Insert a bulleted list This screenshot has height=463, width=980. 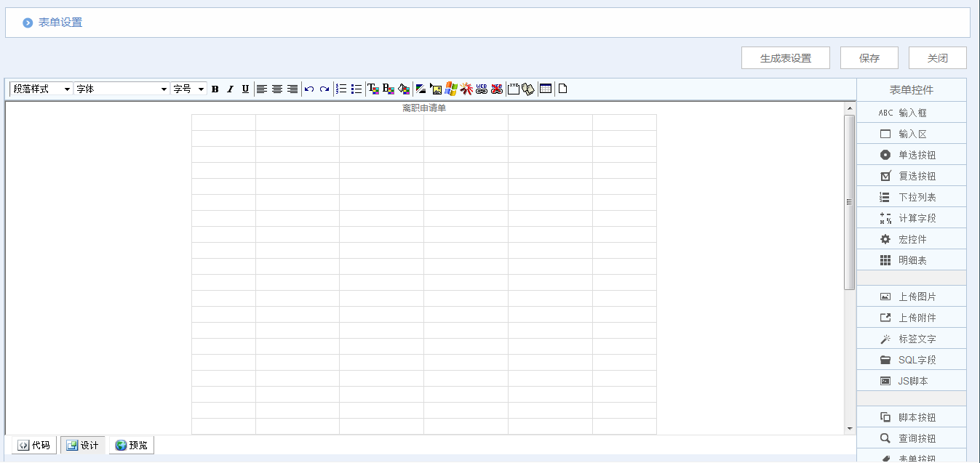click(x=356, y=89)
